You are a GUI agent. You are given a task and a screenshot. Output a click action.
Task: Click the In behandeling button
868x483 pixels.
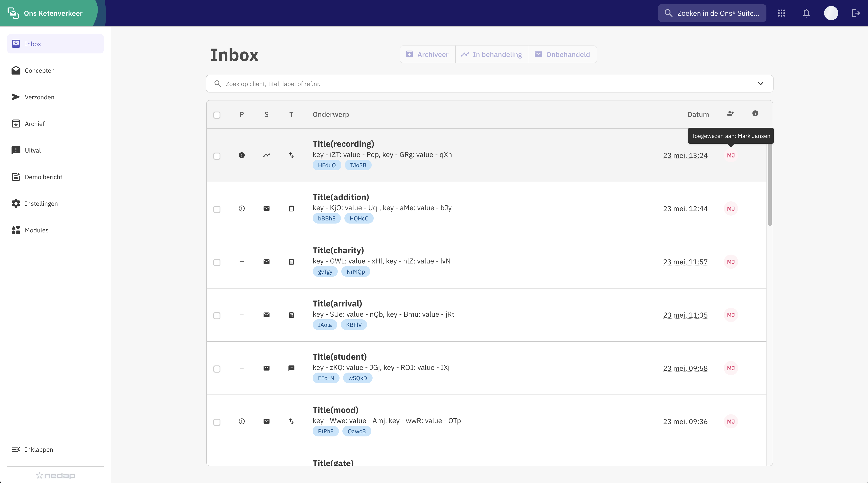492,55
